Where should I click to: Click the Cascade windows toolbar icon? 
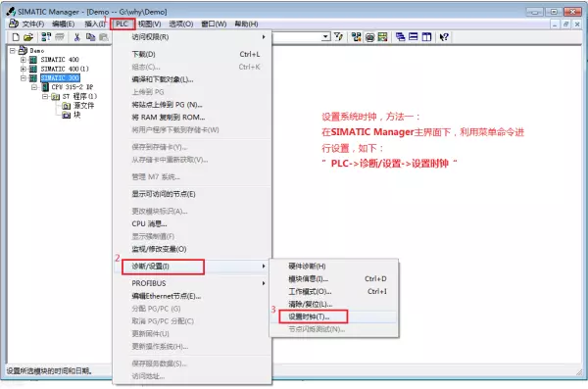pos(400,37)
